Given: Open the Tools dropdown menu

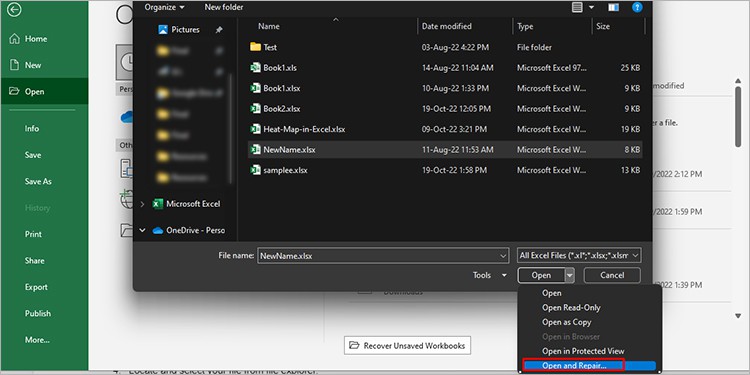Looking at the screenshot, I should coord(489,275).
